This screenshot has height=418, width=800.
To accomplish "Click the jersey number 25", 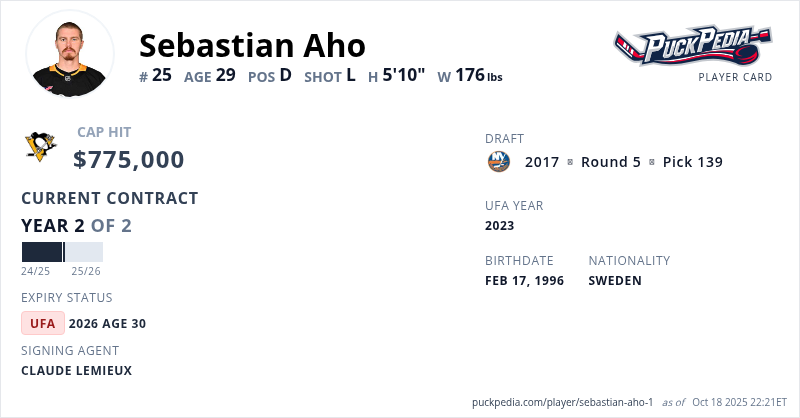I will (161, 75).
